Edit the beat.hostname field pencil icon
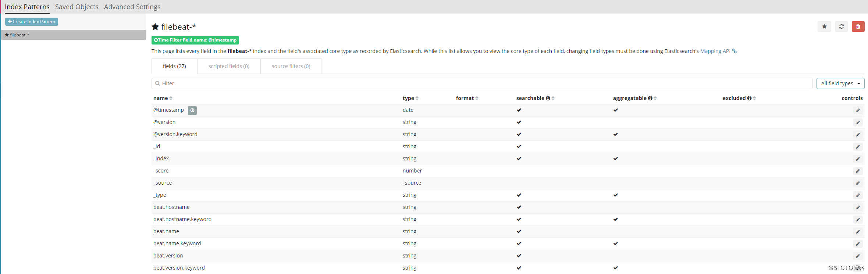This screenshot has height=274, width=868. click(x=858, y=207)
